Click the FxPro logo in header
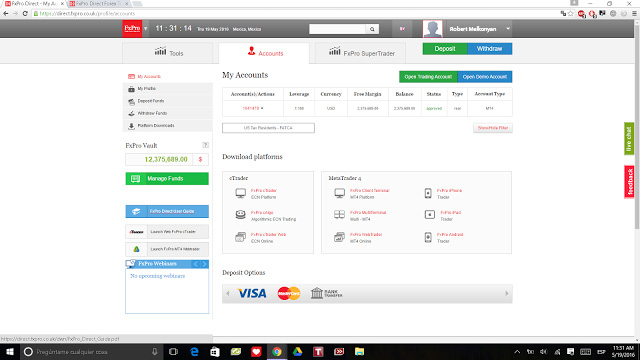This screenshot has height=360, width=640. (132, 29)
